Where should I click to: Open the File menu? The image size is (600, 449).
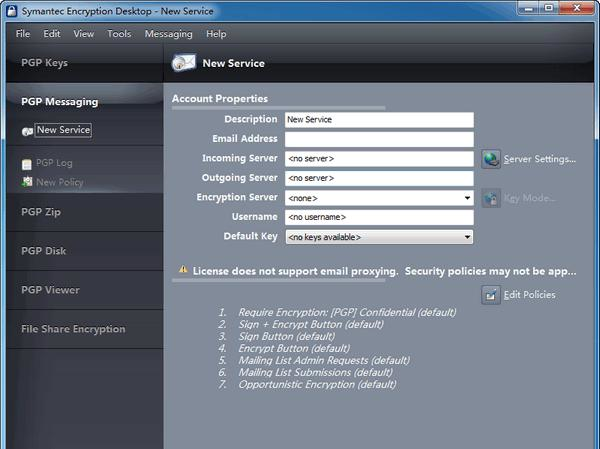(23, 34)
